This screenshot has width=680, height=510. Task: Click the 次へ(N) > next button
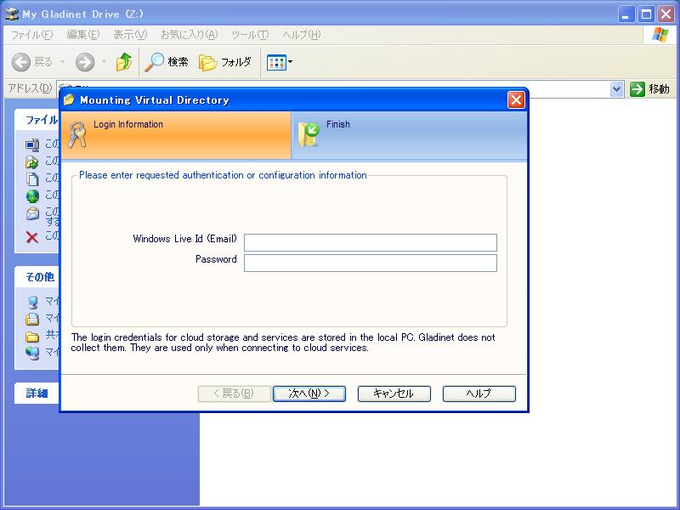309,394
